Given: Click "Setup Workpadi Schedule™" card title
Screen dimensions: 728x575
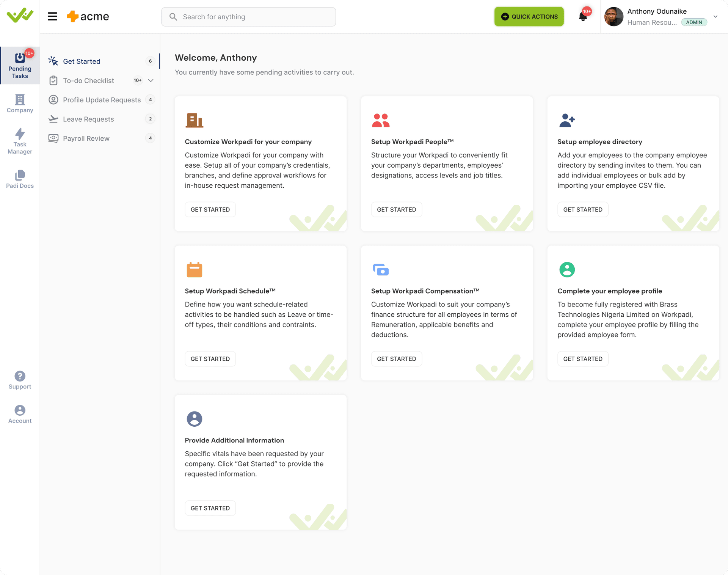Looking at the screenshot, I should [x=230, y=291].
